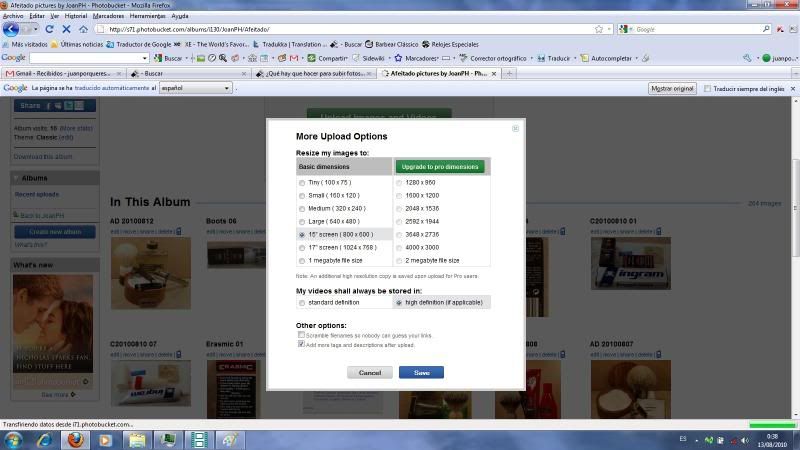Launch Firefox from the taskbar
Screen dimensions: 800x450
click(76, 440)
